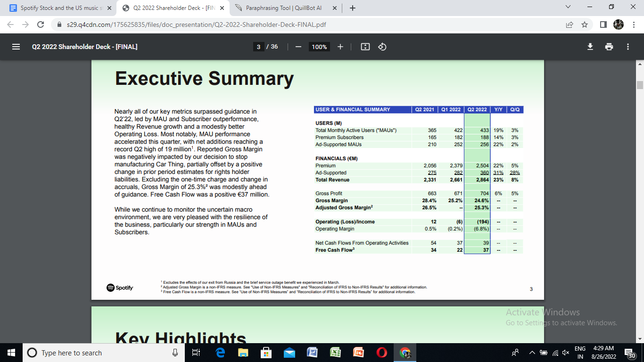Open File Explorer from the taskbar

pyautogui.click(x=243, y=353)
